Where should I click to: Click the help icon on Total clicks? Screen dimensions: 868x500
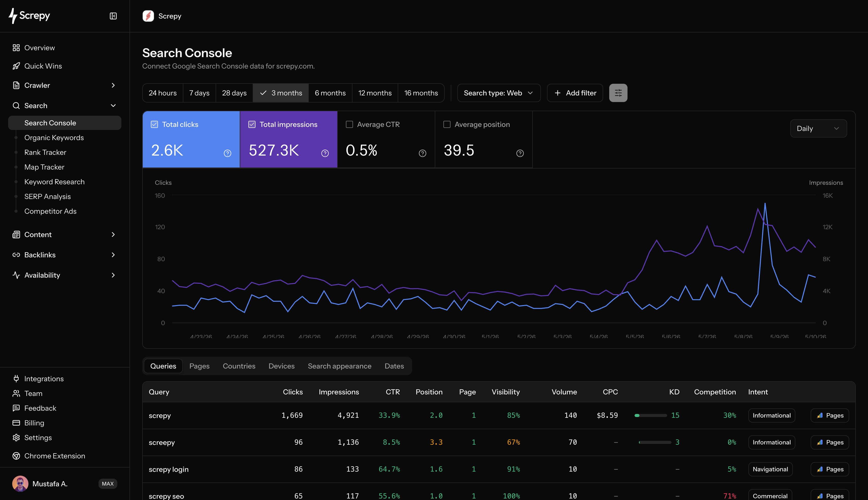coord(227,153)
